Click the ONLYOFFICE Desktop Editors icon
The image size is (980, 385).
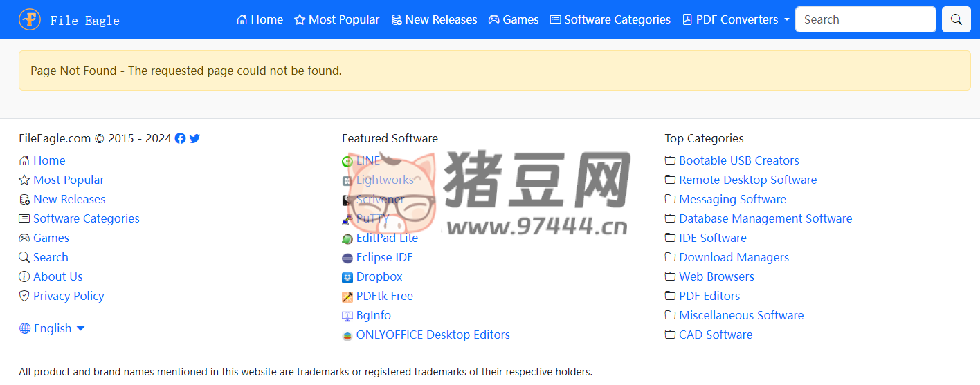[347, 335]
